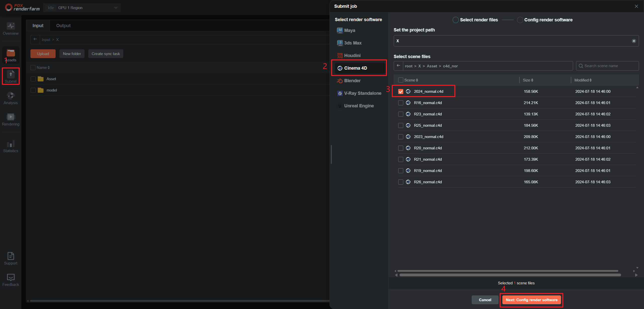Open the Support sidebar icon

pyautogui.click(x=11, y=258)
